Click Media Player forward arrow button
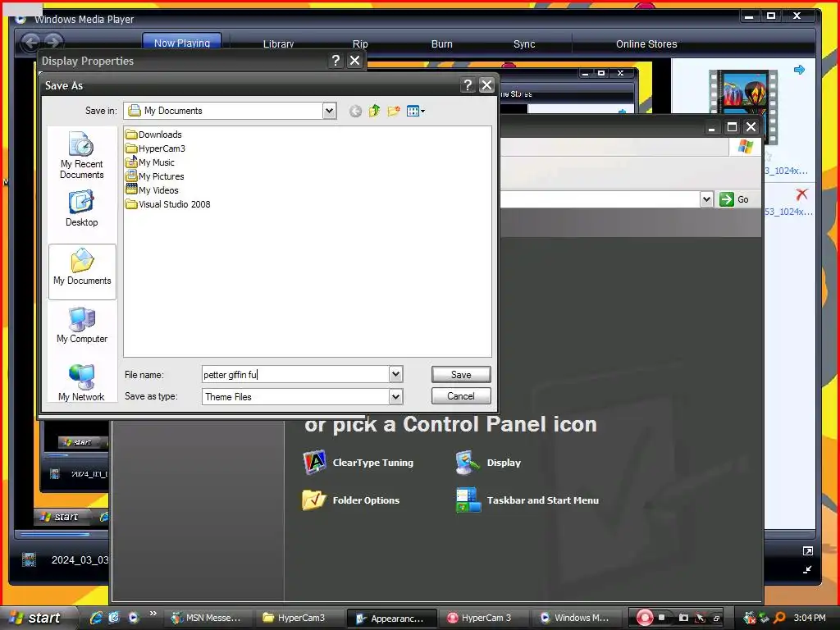840x630 pixels. pyautogui.click(x=52, y=42)
